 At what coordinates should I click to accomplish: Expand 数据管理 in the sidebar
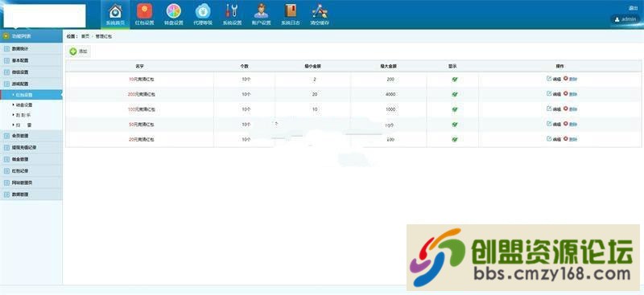click(x=31, y=195)
